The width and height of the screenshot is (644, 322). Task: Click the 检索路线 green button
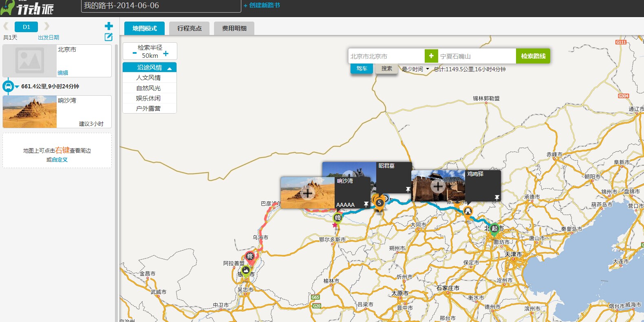pyautogui.click(x=533, y=56)
